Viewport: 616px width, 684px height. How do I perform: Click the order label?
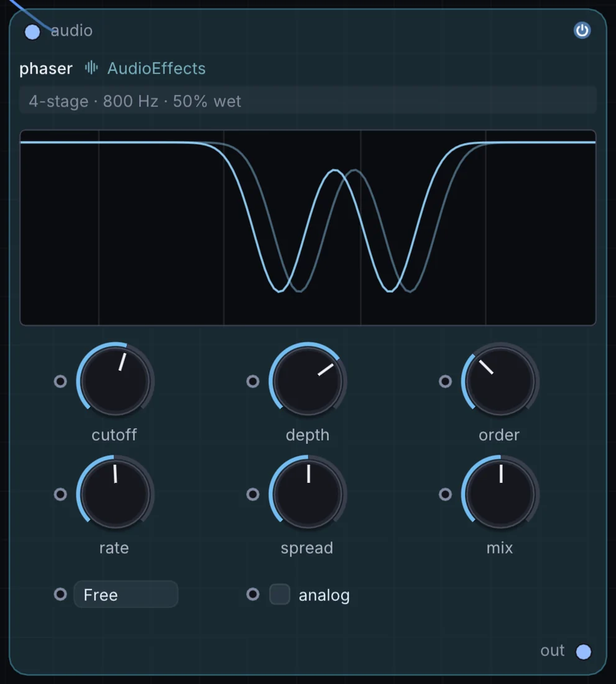click(499, 435)
